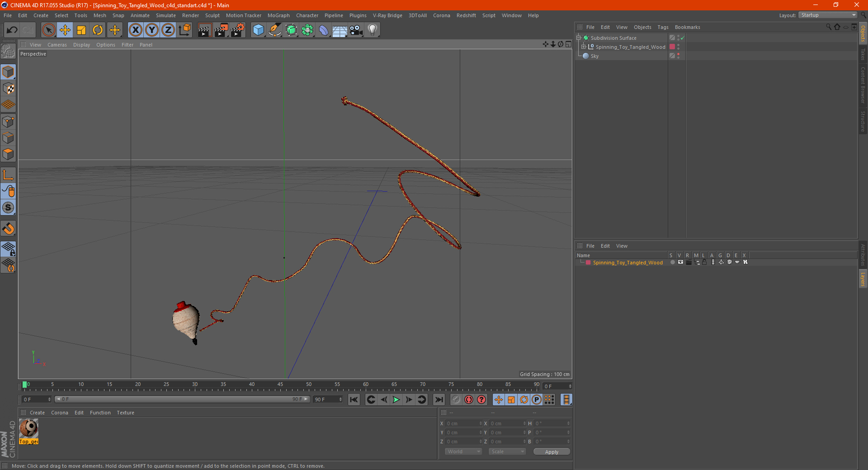Screen dimensions: 868x470
Task: Activate the Move tool
Action: click(x=65, y=30)
